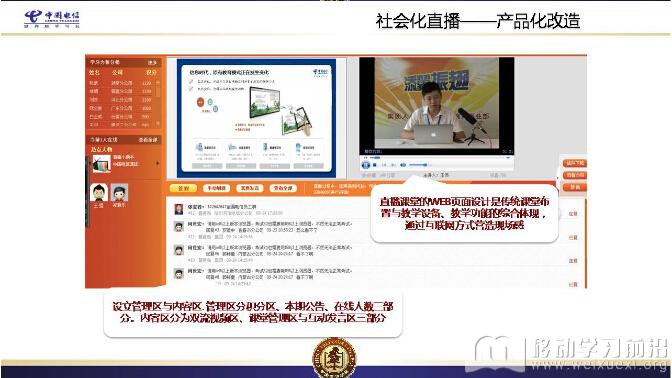This screenshot has height=378, width=672.
Task: Click the top orange button on the right side panel
Action: pos(575,163)
